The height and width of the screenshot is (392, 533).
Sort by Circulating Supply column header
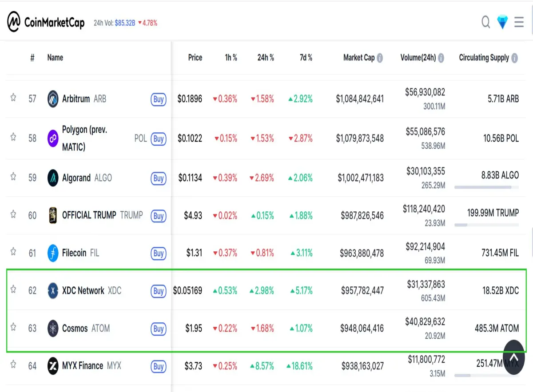[484, 58]
